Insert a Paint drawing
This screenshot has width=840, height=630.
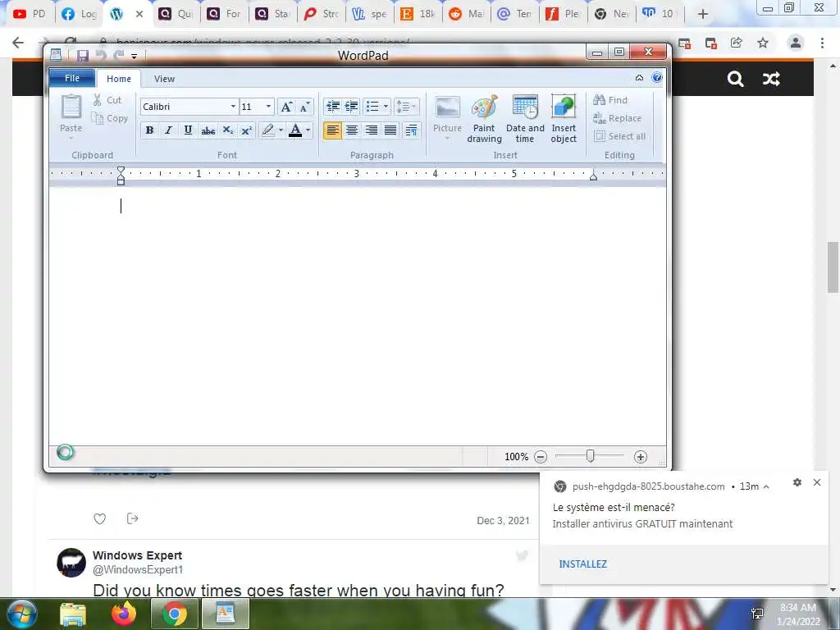[484, 119]
